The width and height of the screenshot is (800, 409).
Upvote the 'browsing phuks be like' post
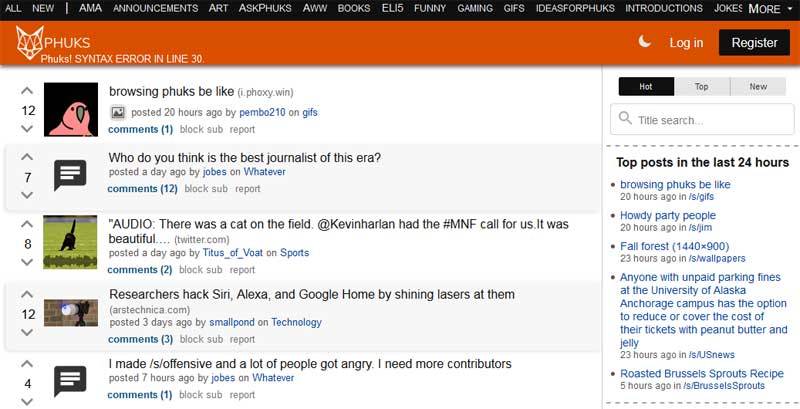click(x=27, y=91)
